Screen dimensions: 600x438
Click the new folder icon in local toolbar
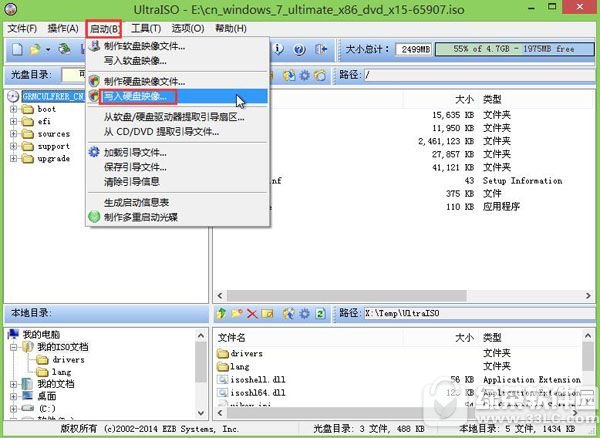pos(236,314)
